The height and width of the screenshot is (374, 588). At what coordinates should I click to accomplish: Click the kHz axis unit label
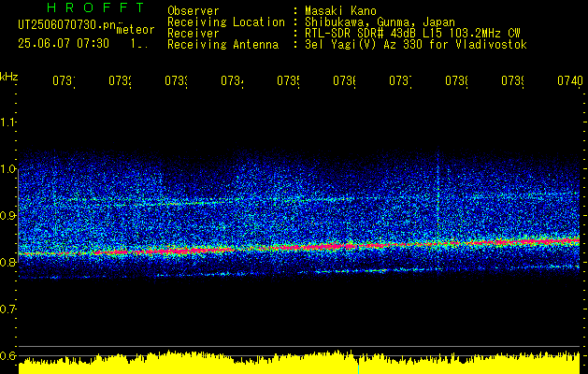[x=9, y=77]
